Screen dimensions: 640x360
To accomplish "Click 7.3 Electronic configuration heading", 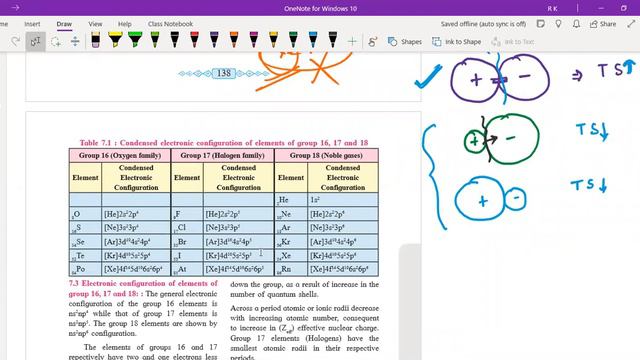I will (143, 288).
